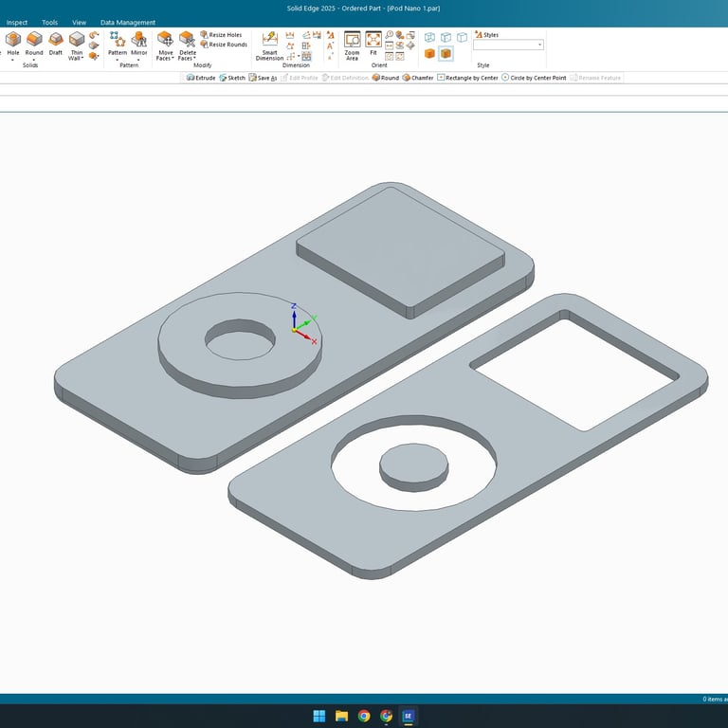The image size is (728, 728).
Task: Click the XYZ coordinate triad origin
Action: pyautogui.click(x=294, y=330)
